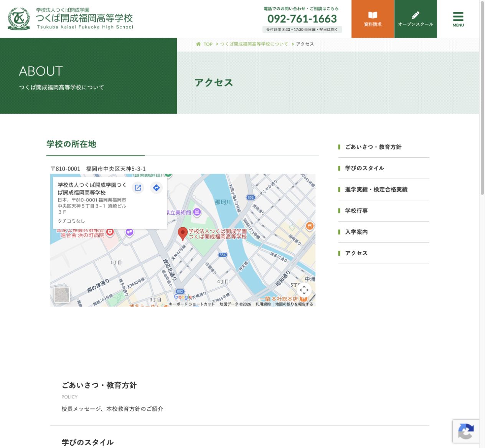Click the 資料請求 book icon button
Screen dimensions: 485x448
click(373, 19)
